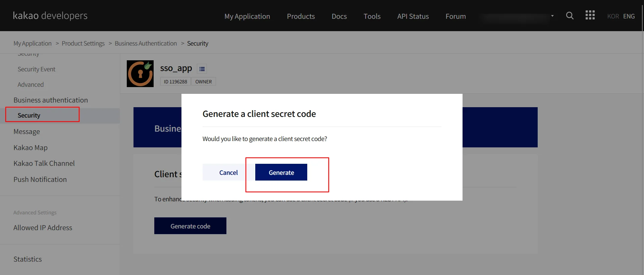
Task: Switch language to KOR
Action: (613, 16)
